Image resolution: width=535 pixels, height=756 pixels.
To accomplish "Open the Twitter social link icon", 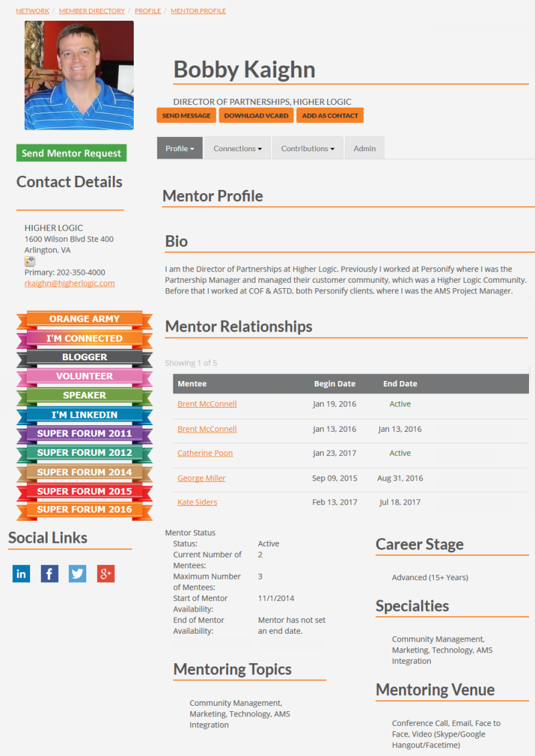I will (x=77, y=574).
